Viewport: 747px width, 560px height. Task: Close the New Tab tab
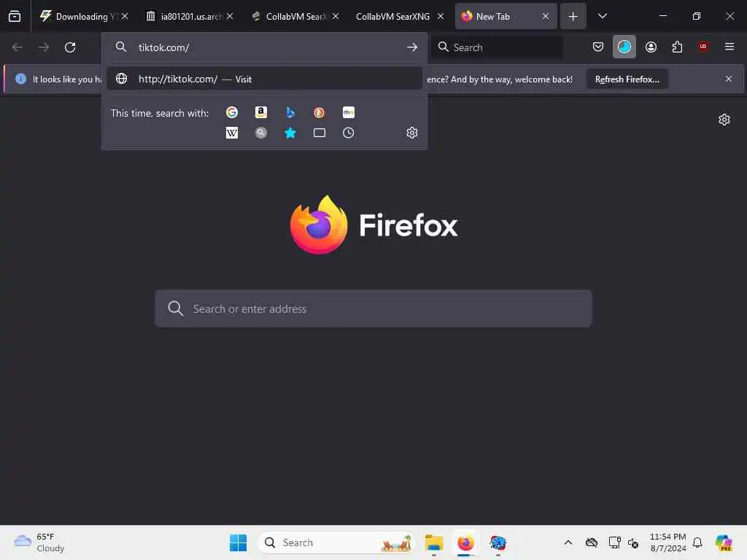pyautogui.click(x=546, y=16)
